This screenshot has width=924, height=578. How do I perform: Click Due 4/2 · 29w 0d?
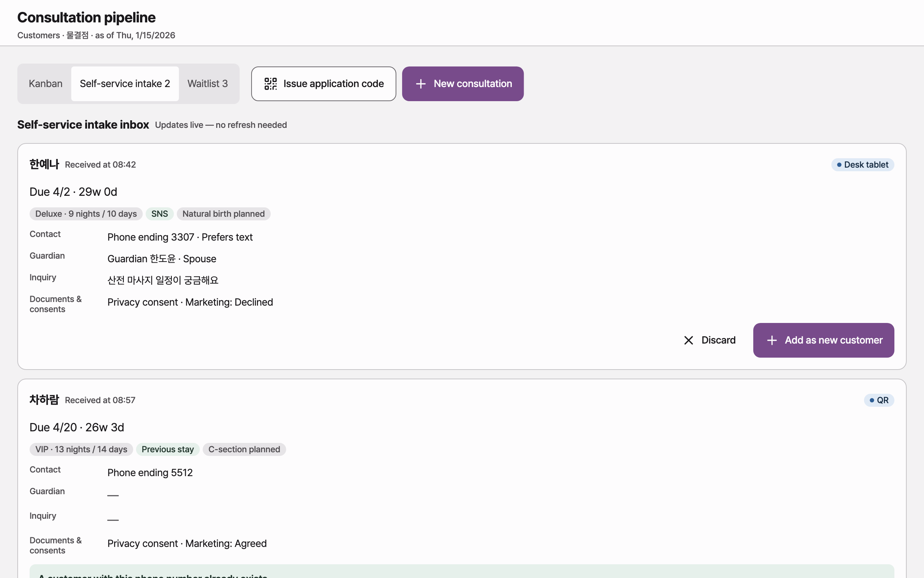pyautogui.click(x=73, y=191)
